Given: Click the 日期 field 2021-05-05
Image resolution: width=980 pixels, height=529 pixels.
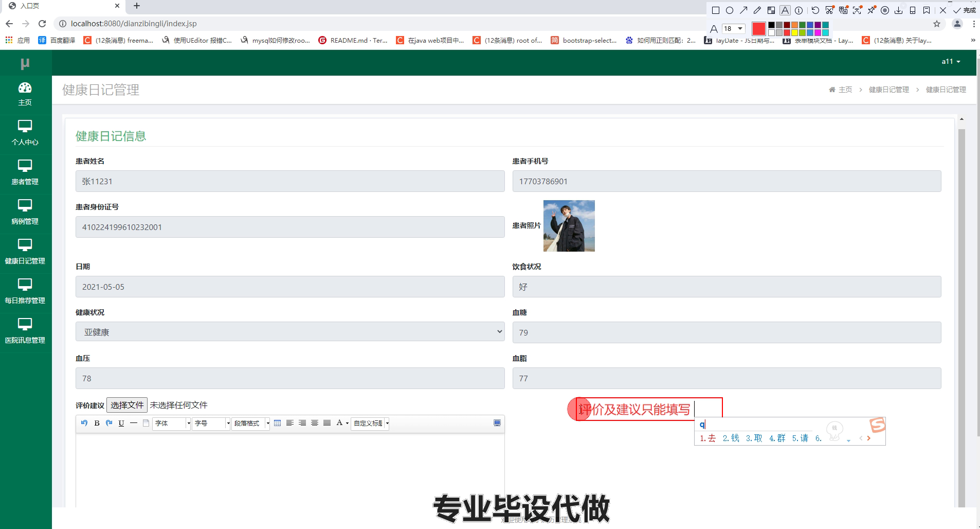Looking at the screenshot, I should coord(290,287).
